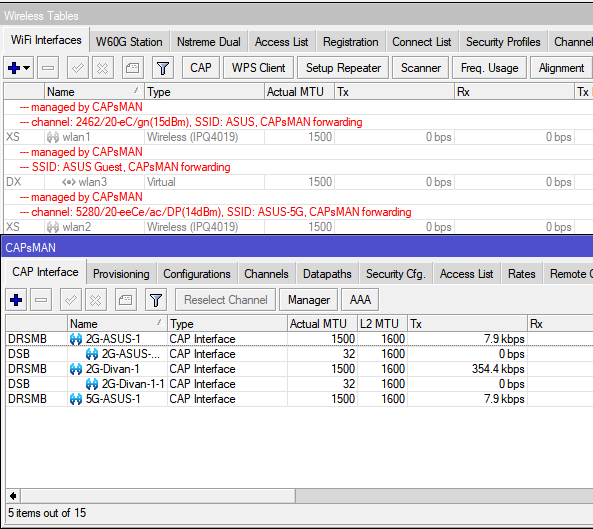Click the 354.4 kbps Tx value

[498, 369]
